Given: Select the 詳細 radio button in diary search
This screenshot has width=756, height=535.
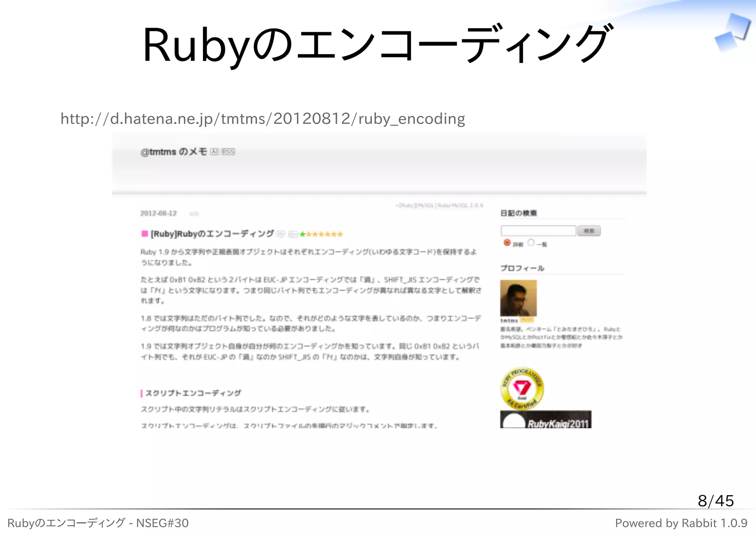Looking at the screenshot, I should tap(507, 243).
